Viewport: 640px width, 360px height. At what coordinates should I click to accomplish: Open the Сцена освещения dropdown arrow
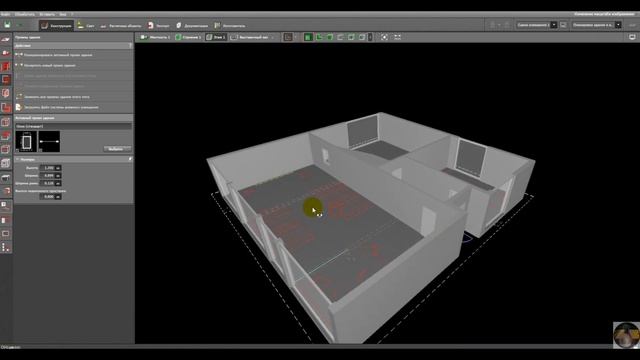(553, 25)
